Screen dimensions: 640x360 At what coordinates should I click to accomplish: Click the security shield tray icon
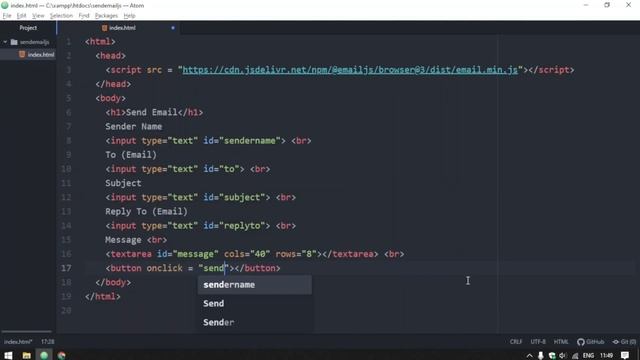tap(552, 356)
